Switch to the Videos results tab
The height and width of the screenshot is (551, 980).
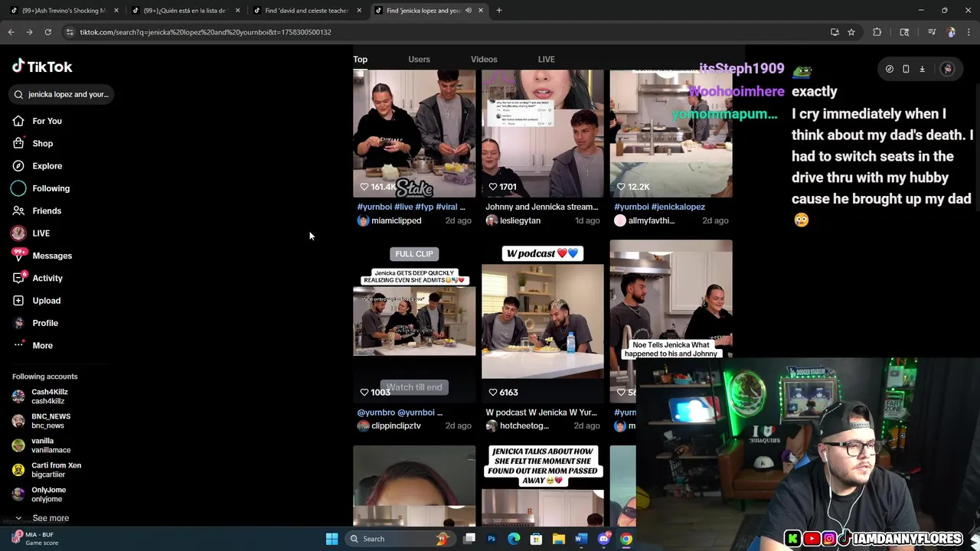484,59
